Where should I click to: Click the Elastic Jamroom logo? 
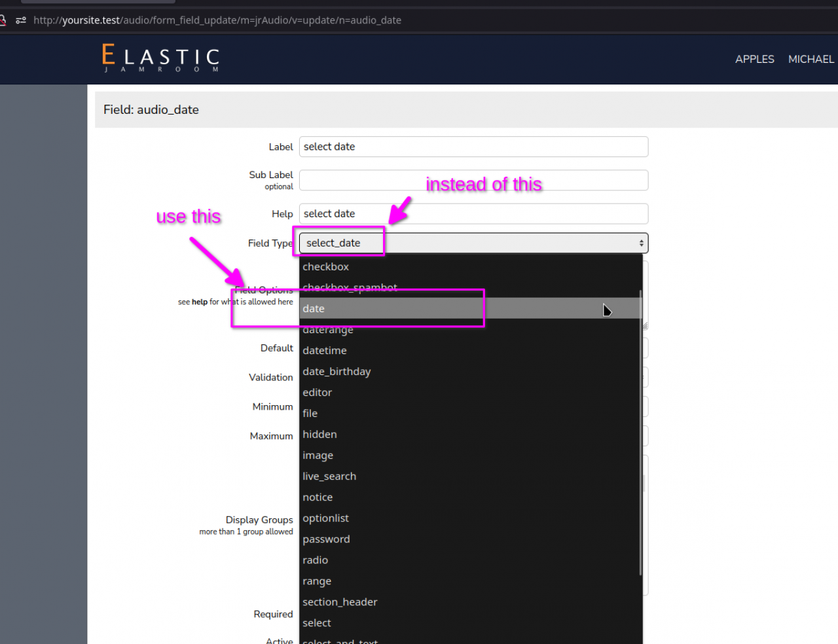(x=160, y=58)
